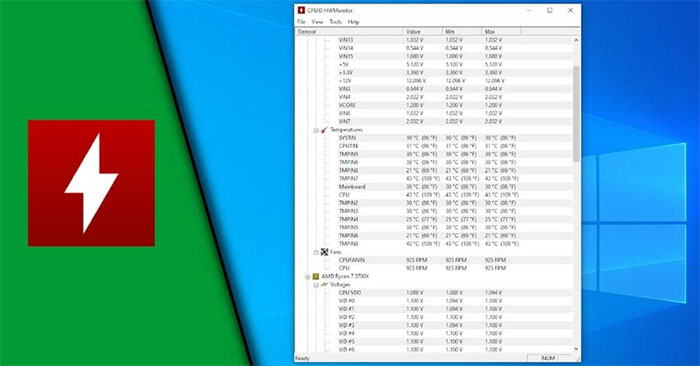This screenshot has height=366, width=700.
Task: Click the voltage icon beside Voltages
Action: pyautogui.click(x=325, y=285)
